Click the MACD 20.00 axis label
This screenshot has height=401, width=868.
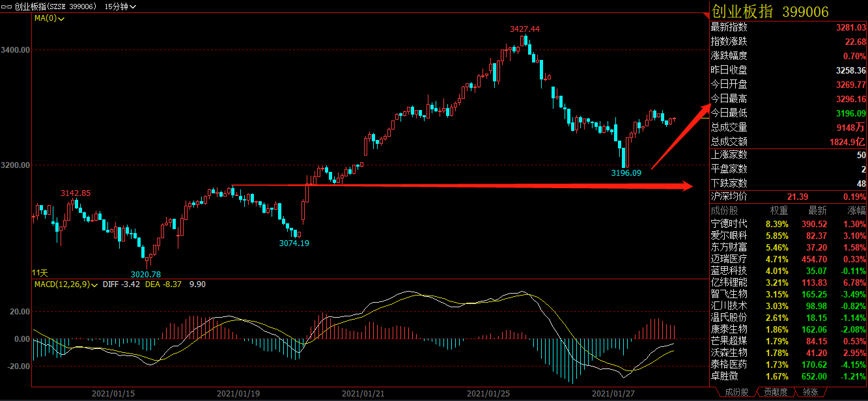[20, 312]
